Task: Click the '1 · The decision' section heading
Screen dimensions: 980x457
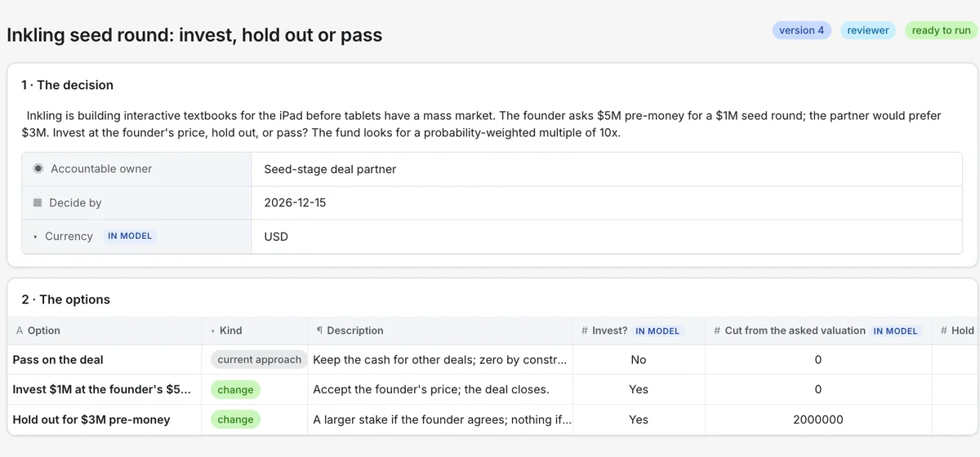Action: tap(67, 85)
